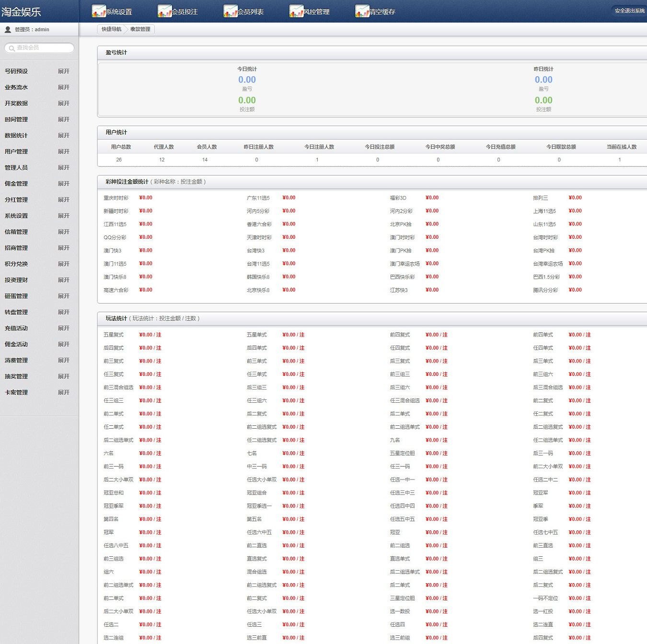
Task: Expand the 开奖数据 section using 展开
Action: tap(63, 104)
